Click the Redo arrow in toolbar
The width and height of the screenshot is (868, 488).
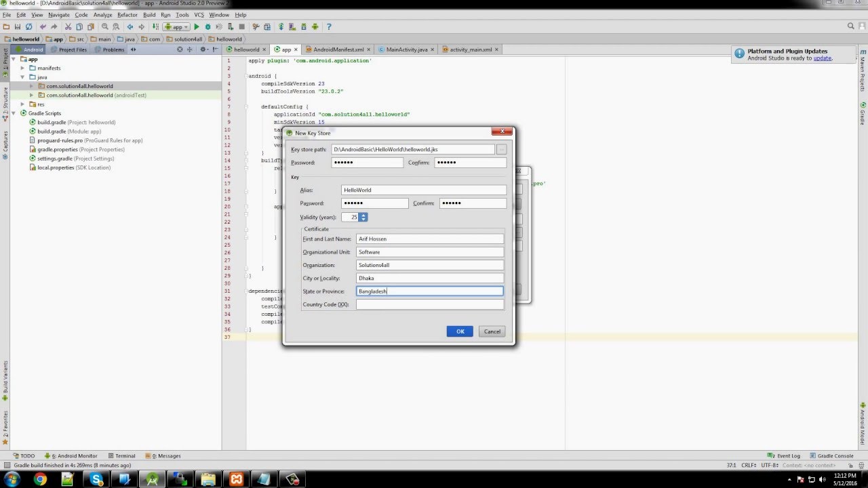54,26
